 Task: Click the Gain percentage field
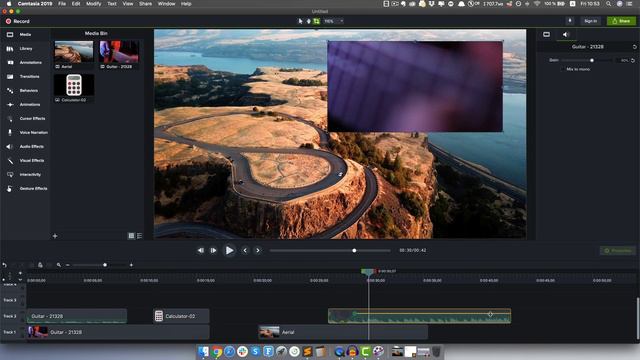coord(624,60)
